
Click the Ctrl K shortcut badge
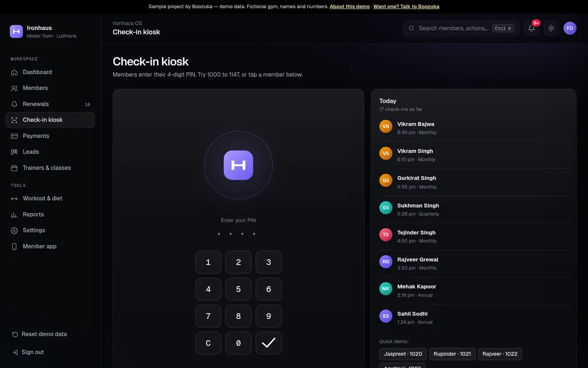pyautogui.click(x=502, y=28)
